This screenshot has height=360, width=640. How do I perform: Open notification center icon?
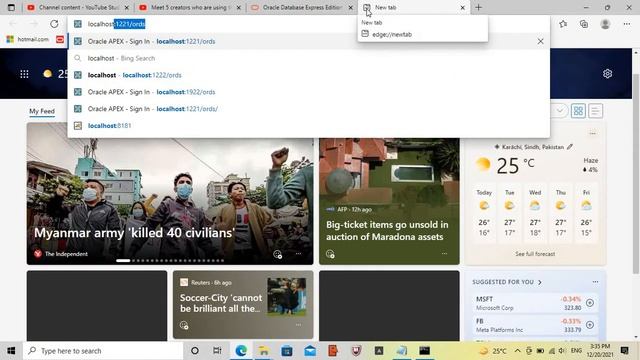pyautogui.click(x=624, y=351)
